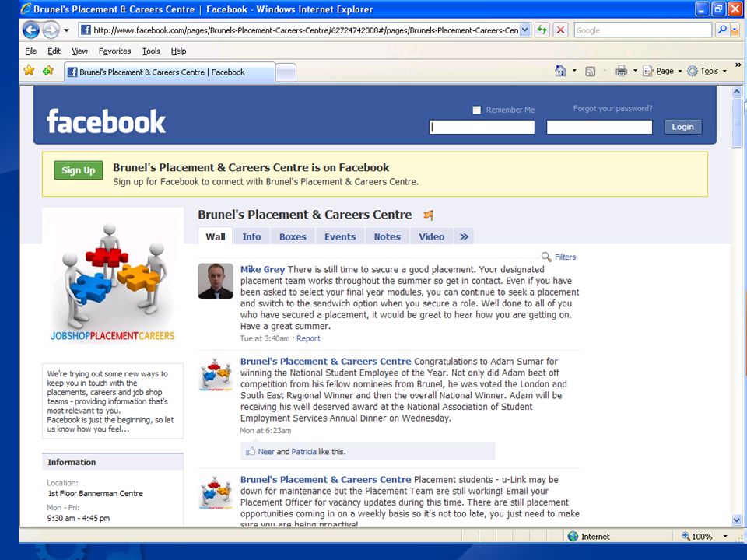The height and width of the screenshot is (560, 747).
Task: Open Mike Grey's profile name link
Action: click(x=262, y=269)
